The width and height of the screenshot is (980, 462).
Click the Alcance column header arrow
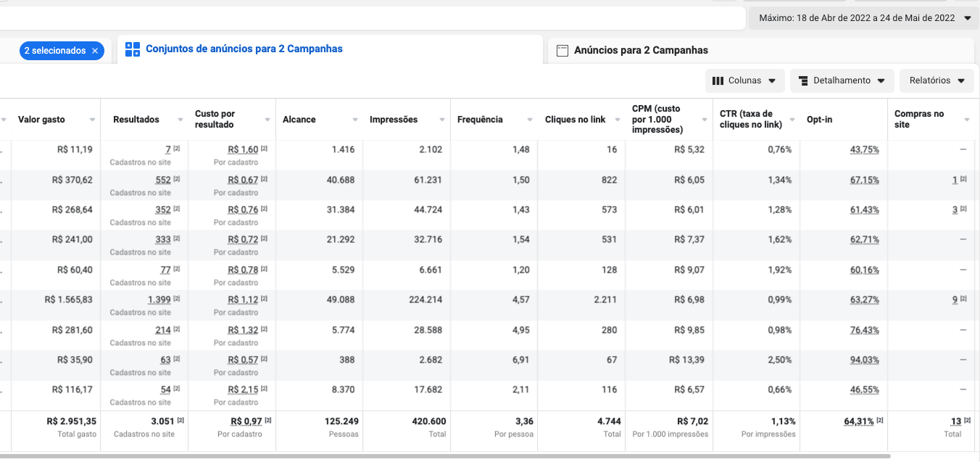click(354, 120)
